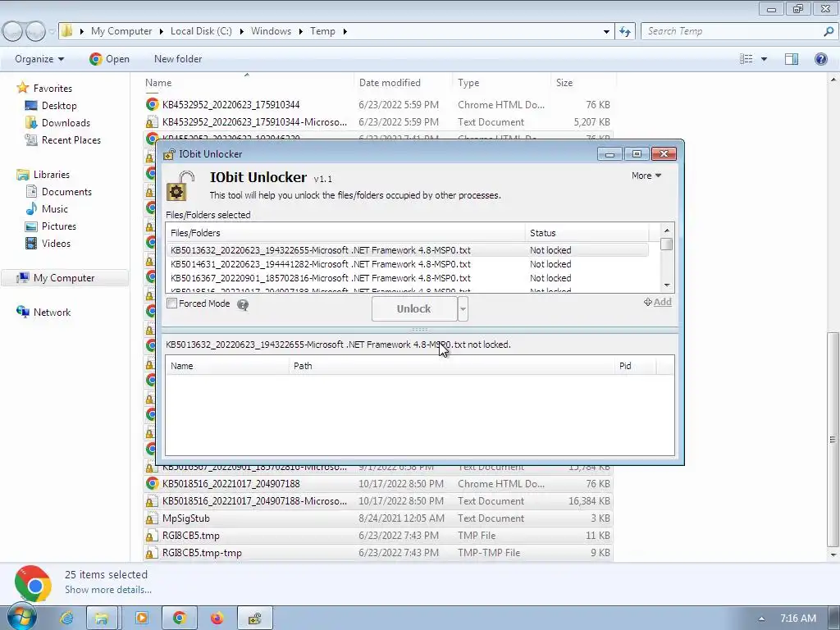Select KB5013632 row in unlocker file list
Screen dimensions: 840x630
407,250
